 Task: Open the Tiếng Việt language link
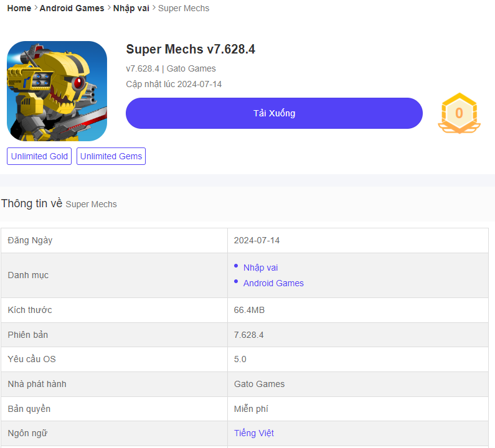(x=254, y=433)
